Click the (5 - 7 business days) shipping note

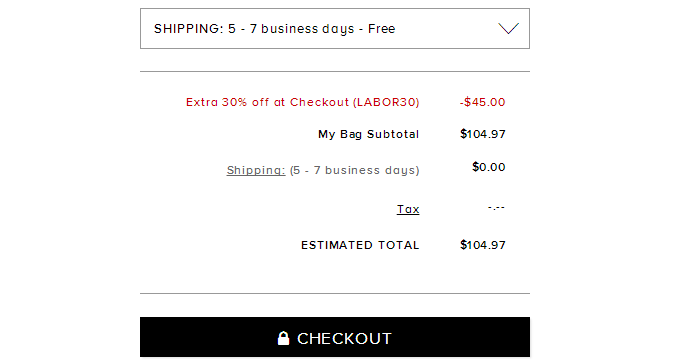(355, 170)
